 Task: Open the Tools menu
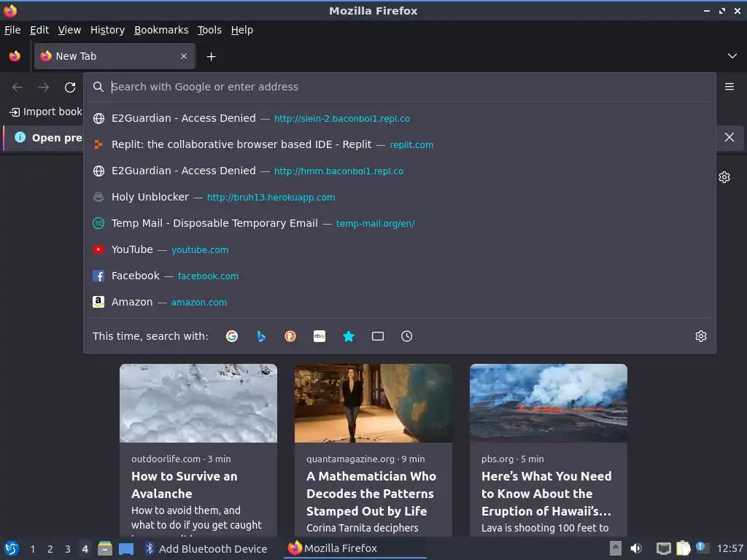209,30
